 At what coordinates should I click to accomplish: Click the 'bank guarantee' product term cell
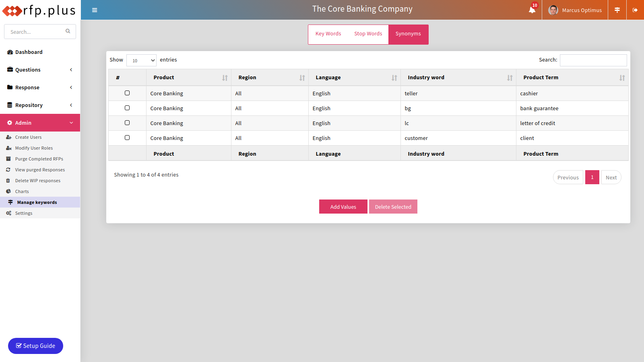572,108
